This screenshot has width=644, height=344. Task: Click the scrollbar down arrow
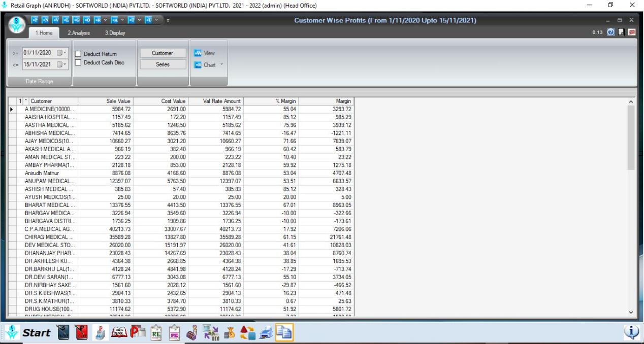click(x=631, y=313)
